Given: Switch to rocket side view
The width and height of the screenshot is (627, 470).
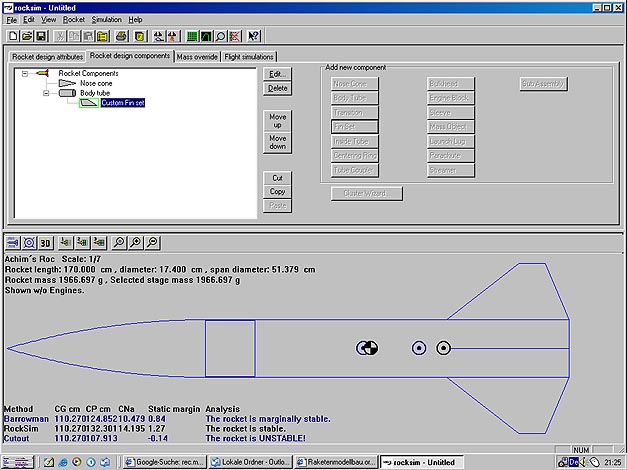Looking at the screenshot, I should [x=13, y=242].
